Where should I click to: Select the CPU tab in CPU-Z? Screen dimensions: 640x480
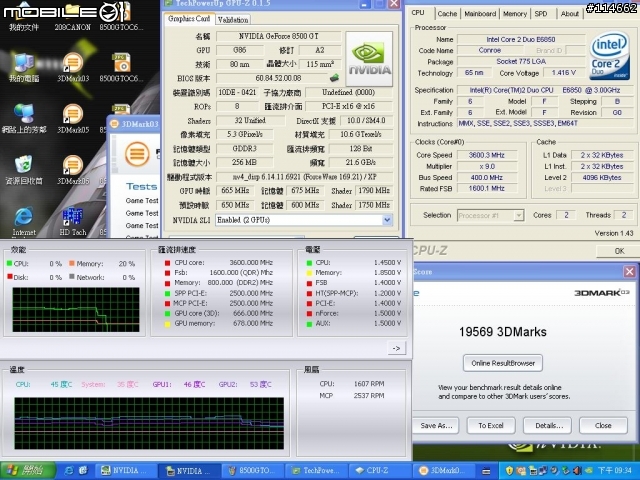(418, 13)
